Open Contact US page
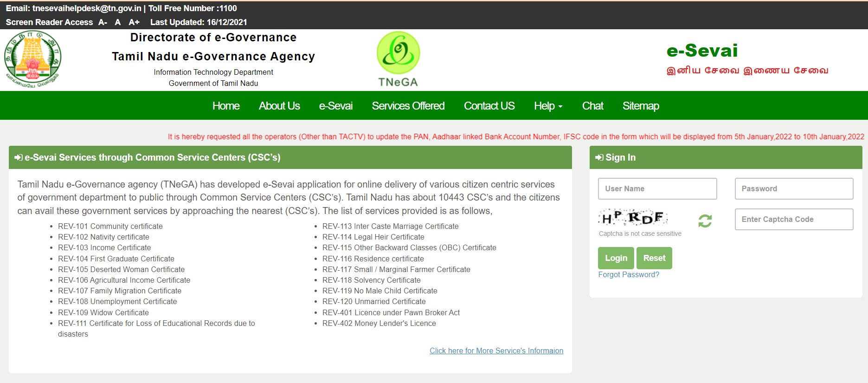 (x=489, y=106)
